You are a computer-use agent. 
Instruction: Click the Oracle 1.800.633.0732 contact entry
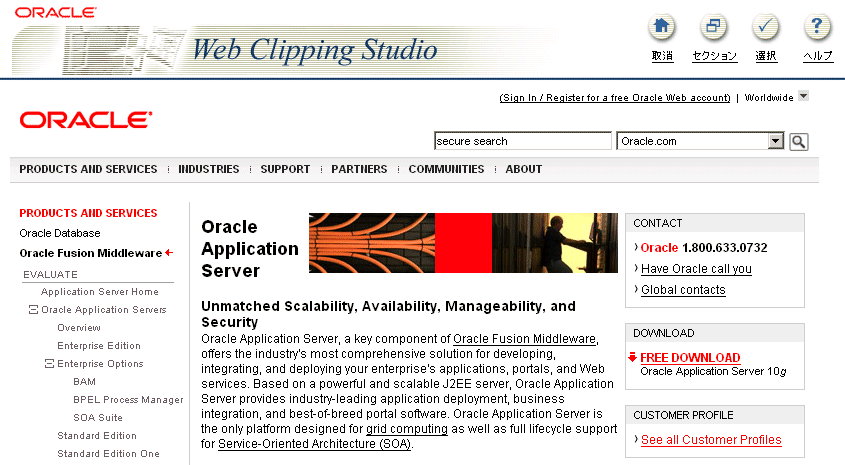(704, 248)
